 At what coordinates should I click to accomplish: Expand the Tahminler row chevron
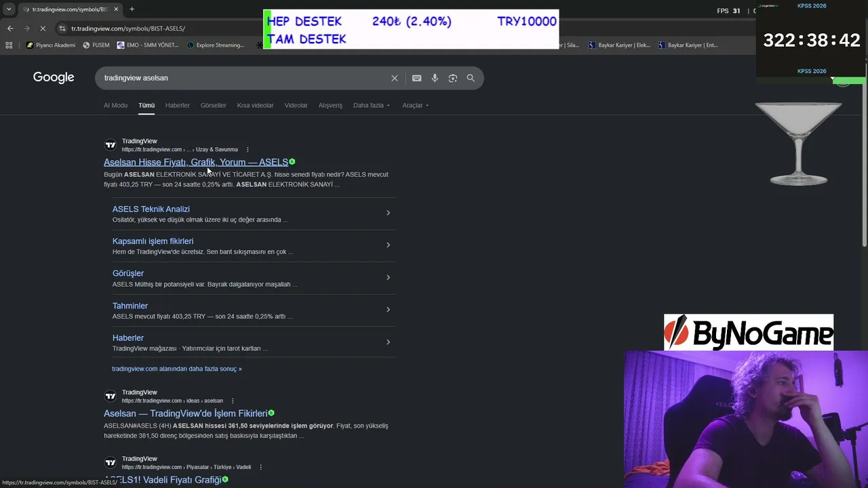pyautogui.click(x=388, y=309)
